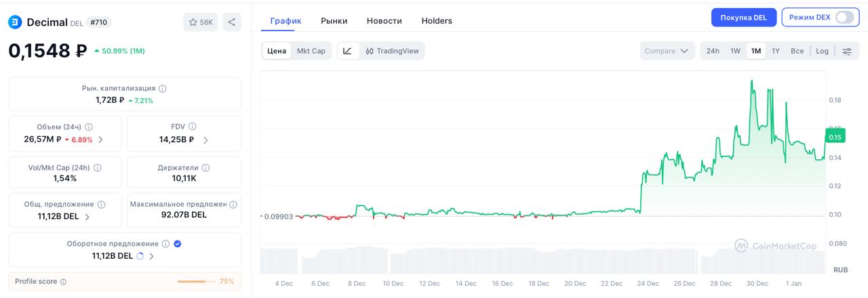
Task: Select the 1W time range
Action: pyautogui.click(x=735, y=51)
